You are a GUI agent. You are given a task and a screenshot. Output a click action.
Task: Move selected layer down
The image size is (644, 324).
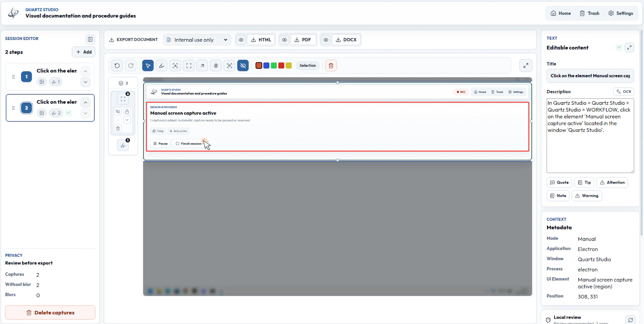pos(127,120)
